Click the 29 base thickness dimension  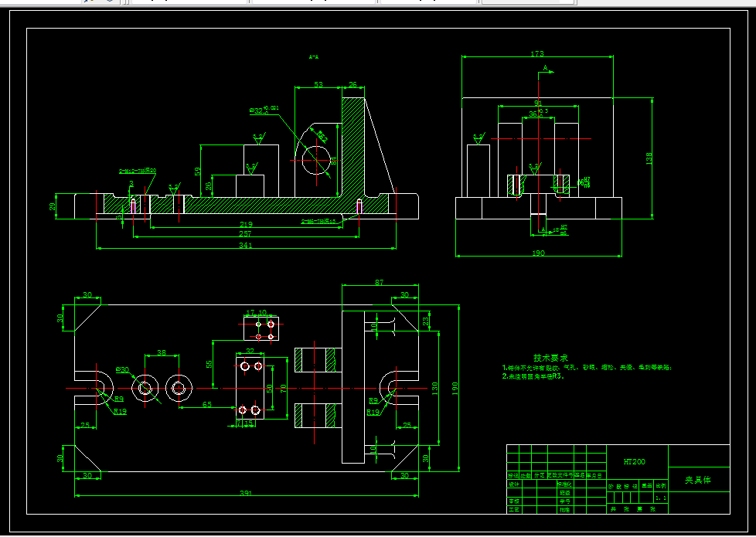[52, 206]
